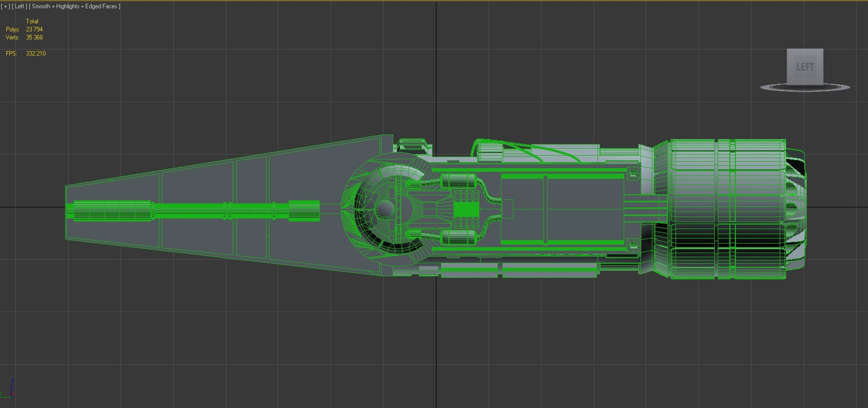
Task: Click the ViewCube compass ring
Action: click(x=805, y=88)
